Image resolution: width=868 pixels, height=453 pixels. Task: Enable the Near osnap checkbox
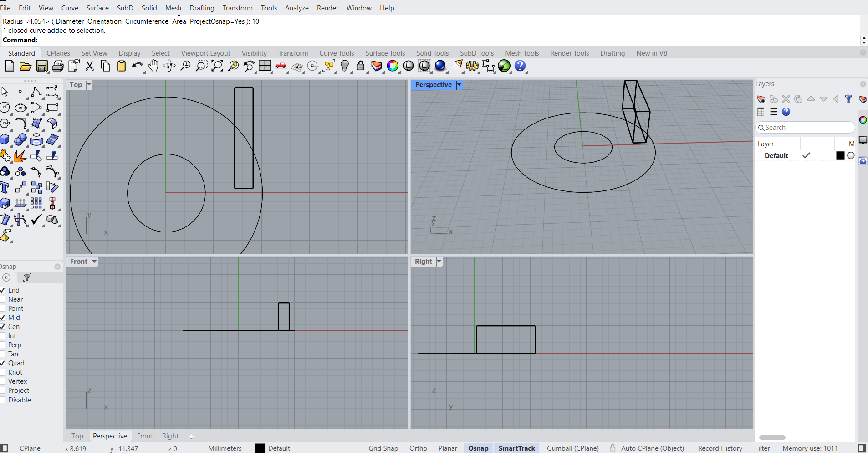(x=3, y=299)
